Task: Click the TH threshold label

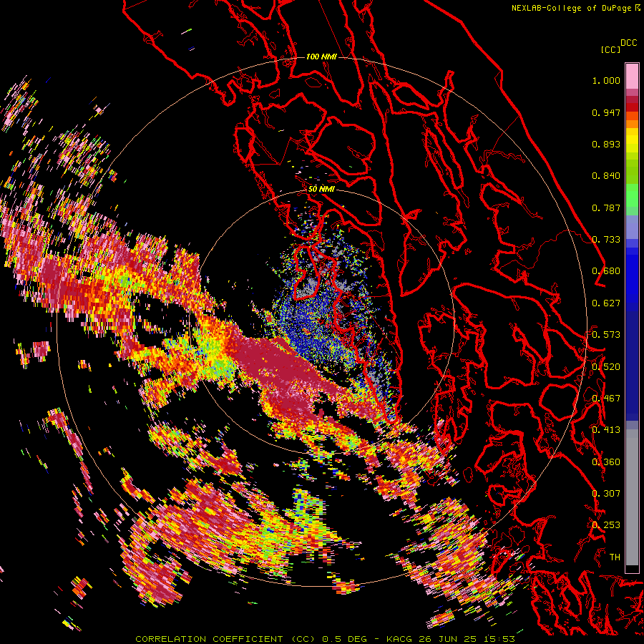Action: coord(615,557)
